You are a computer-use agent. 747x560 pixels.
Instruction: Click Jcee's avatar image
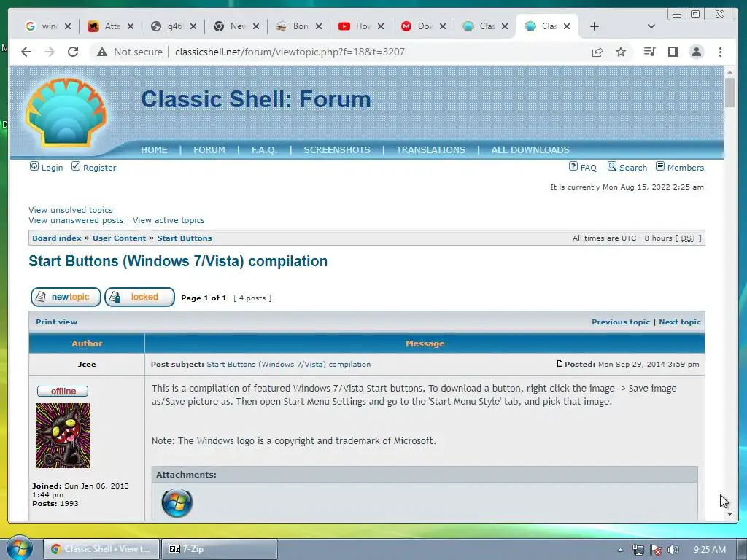click(x=63, y=436)
